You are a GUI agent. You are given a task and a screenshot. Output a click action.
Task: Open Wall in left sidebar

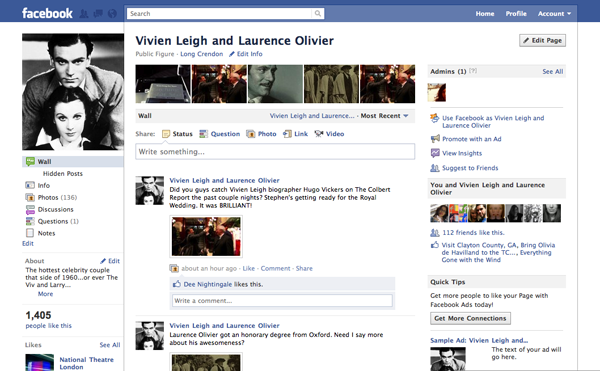coord(73,161)
